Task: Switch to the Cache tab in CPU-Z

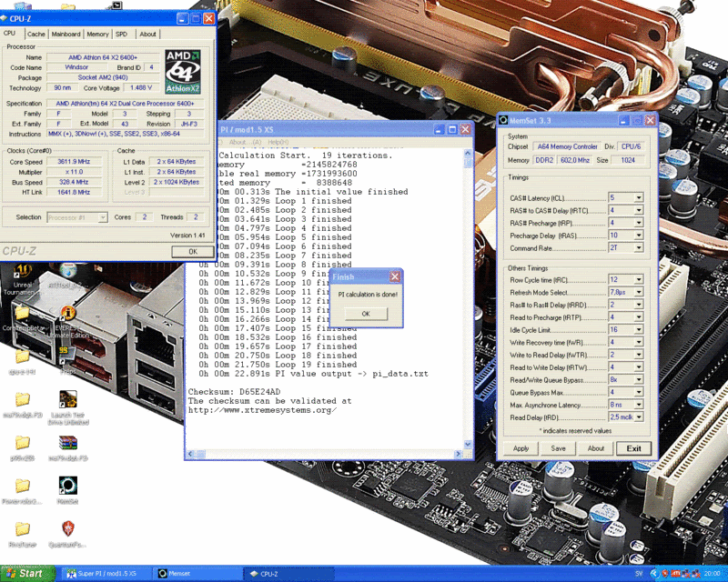Action: tap(35, 34)
